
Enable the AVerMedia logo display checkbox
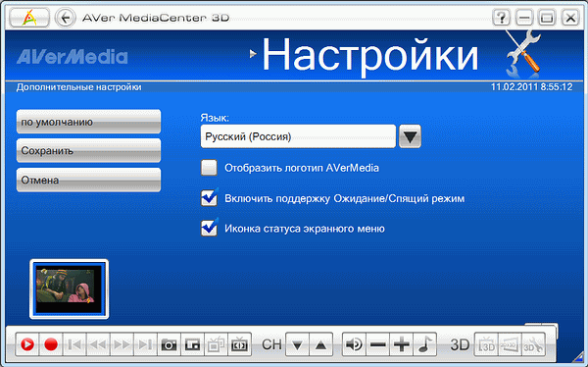209,168
